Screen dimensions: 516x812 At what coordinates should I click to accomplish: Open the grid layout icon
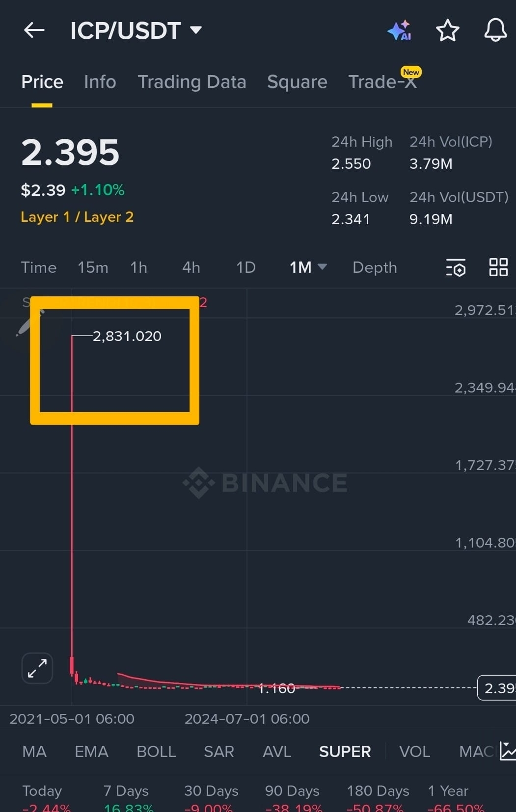498,267
